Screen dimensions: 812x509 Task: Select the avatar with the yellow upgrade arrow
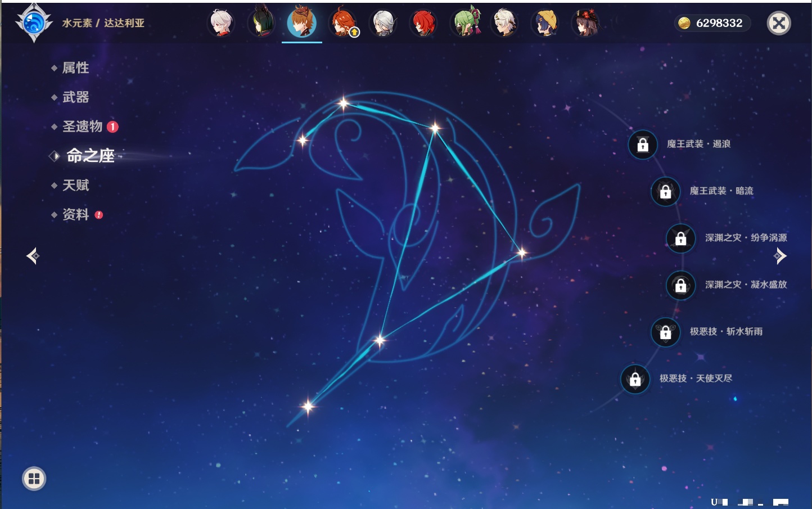tap(343, 23)
